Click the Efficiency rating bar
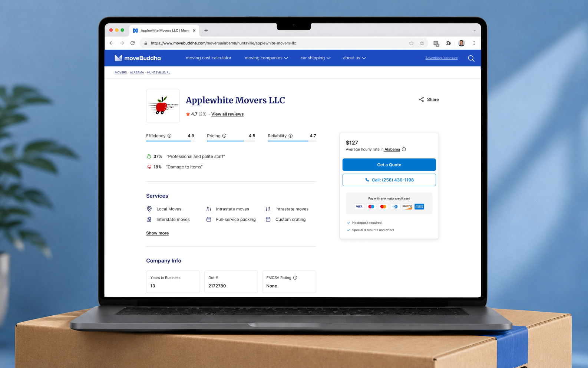 [170, 141]
